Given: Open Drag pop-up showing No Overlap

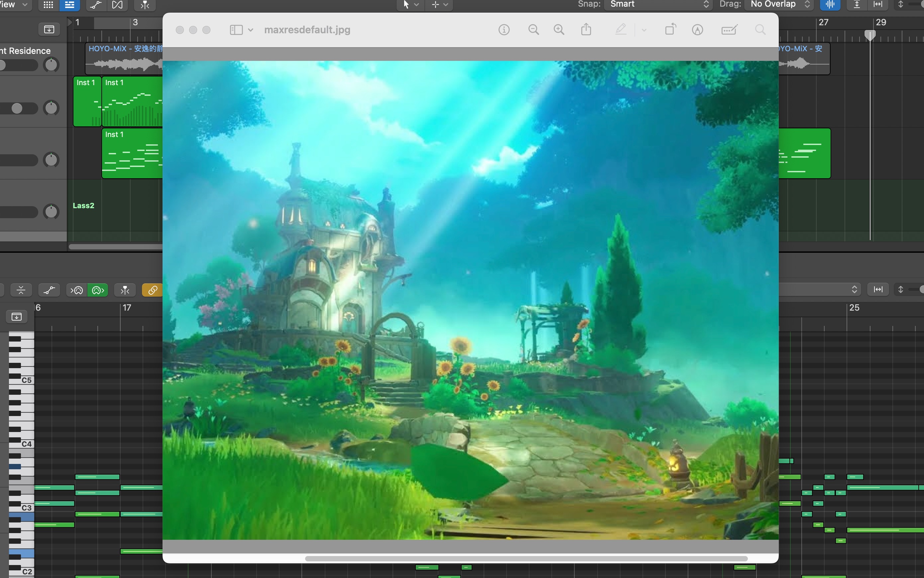Looking at the screenshot, I should [778, 5].
